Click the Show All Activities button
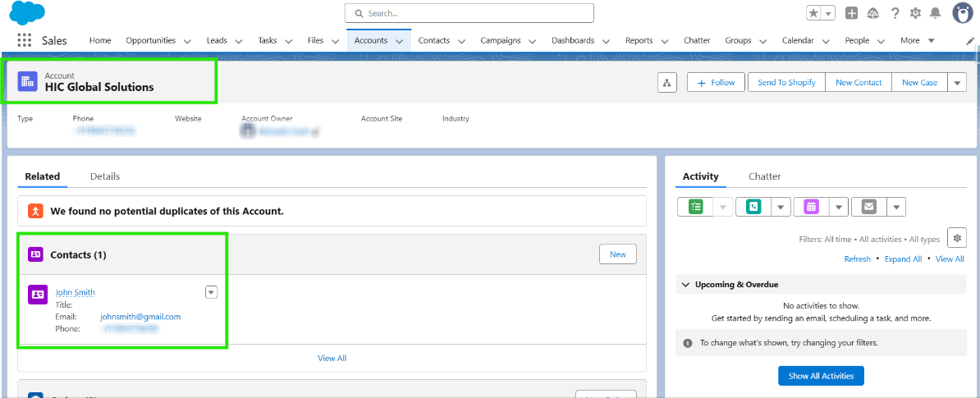Screen dimensions: 980x398 (821, 376)
